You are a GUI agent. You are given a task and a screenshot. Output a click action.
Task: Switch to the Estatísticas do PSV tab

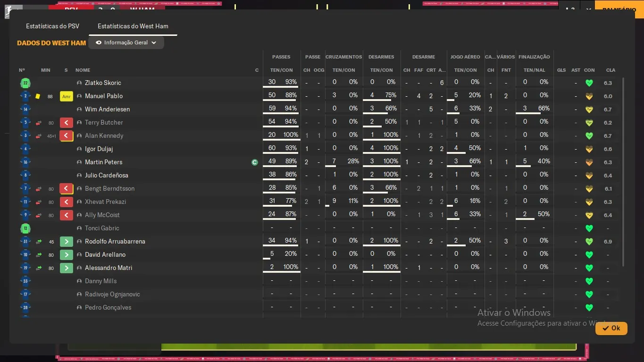click(53, 26)
